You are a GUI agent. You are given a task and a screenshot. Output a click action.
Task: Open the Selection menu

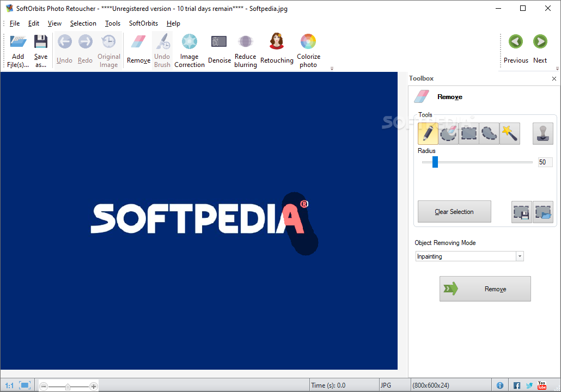(x=83, y=23)
